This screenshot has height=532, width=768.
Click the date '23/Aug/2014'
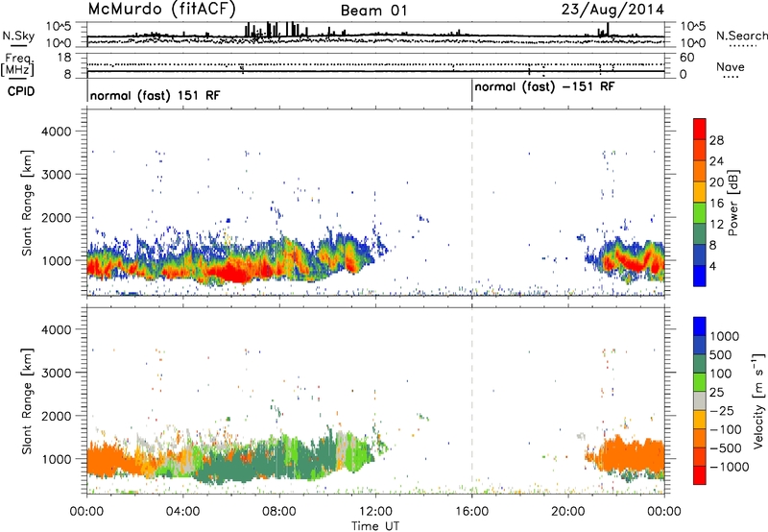point(612,9)
